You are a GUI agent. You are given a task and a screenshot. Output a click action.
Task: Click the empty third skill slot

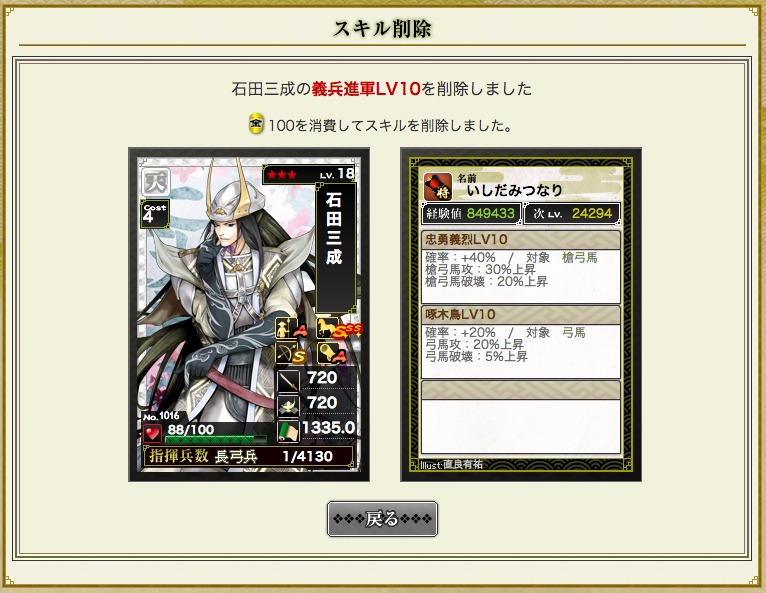coord(521,418)
